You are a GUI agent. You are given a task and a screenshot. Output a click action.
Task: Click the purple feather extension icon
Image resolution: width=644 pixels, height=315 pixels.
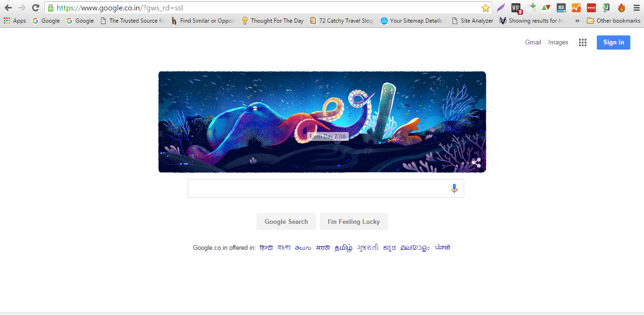tap(501, 8)
